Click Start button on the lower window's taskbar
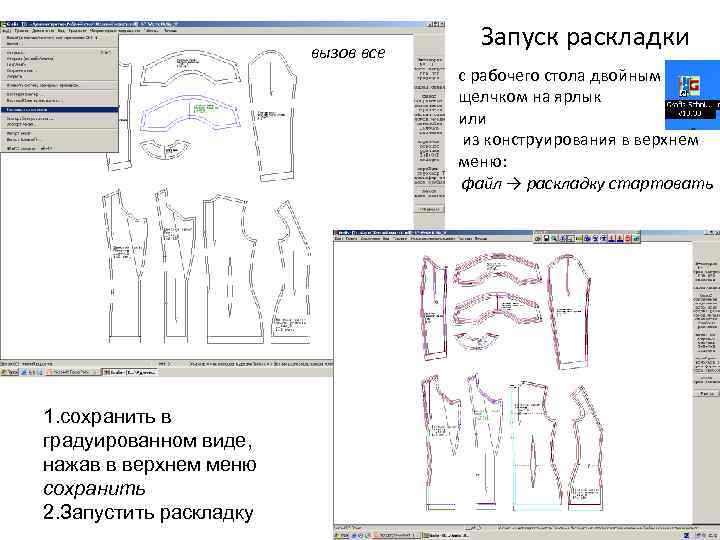 [x=342, y=535]
